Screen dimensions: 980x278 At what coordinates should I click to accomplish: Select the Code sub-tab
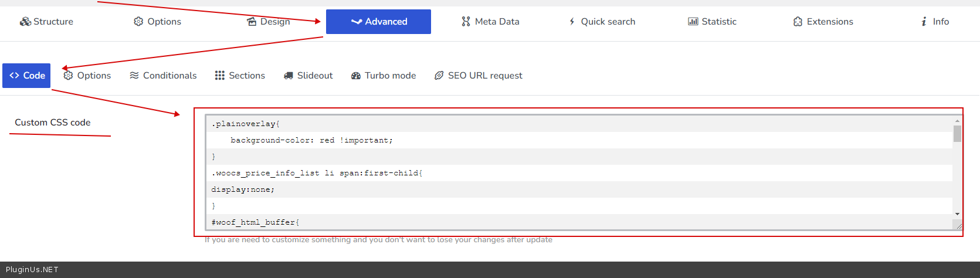coord(26,76)
